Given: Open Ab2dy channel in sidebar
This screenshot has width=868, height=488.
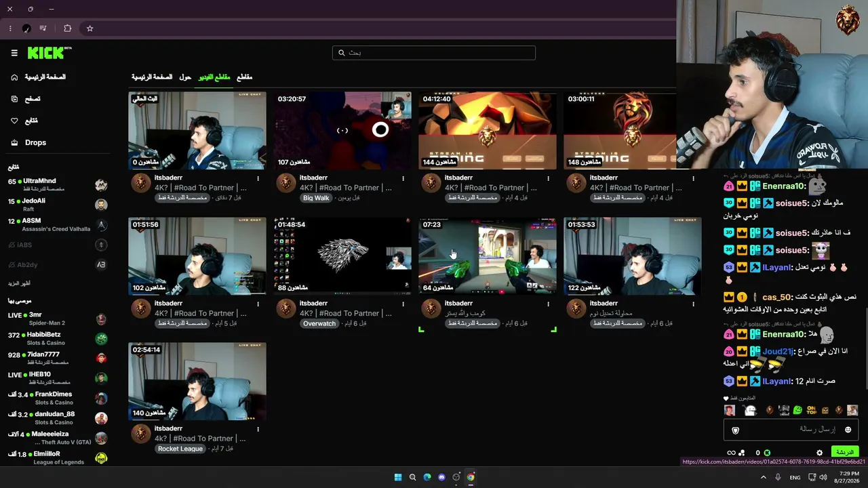Looking at the screenshot, I should click(x=58, y=264).
